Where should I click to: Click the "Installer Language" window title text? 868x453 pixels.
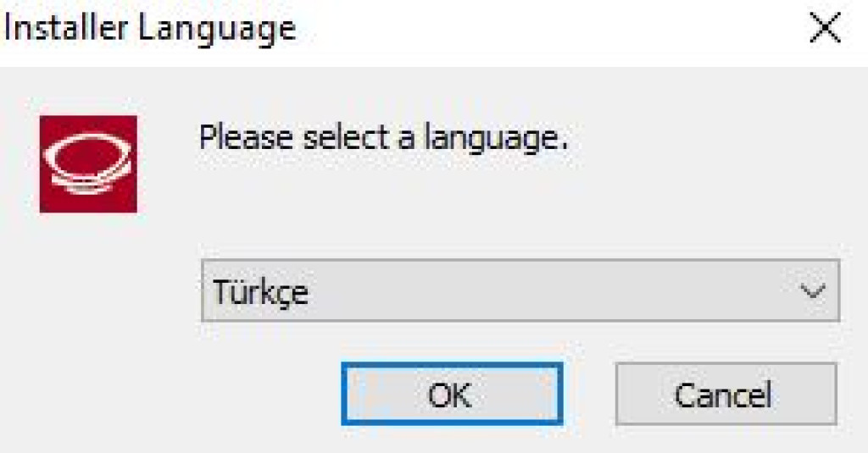pos(151,30)
